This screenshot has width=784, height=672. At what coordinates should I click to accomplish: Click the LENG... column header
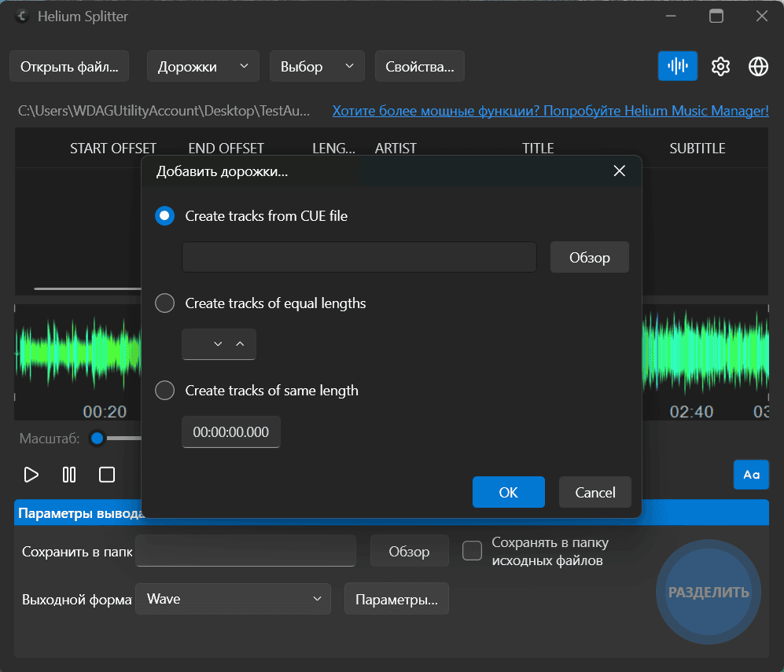[x=333, y=149]
